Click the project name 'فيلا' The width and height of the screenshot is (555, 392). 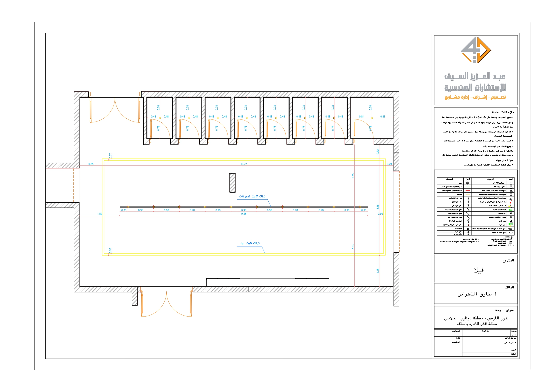click(x=479, y=270)
